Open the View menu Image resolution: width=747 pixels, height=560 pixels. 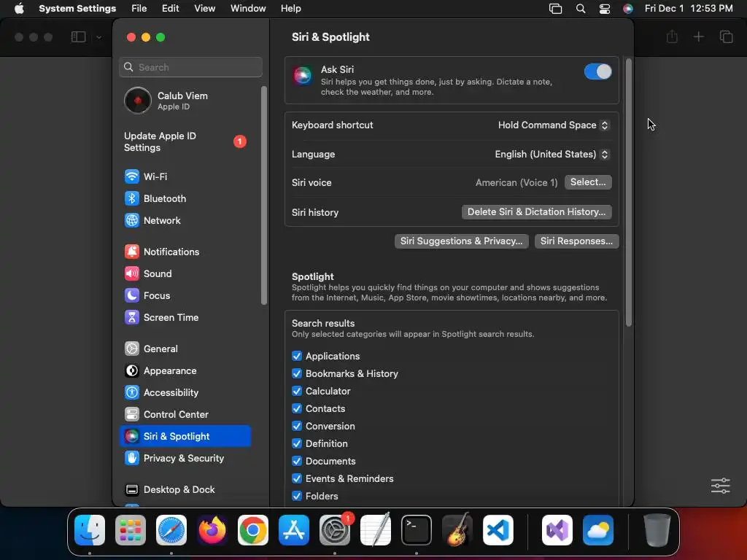(204, 9)
